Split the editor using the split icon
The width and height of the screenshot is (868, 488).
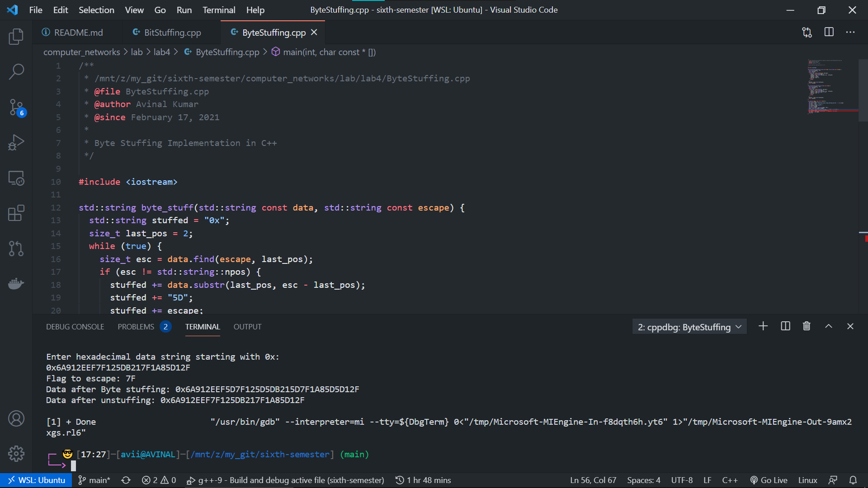coord(829,32)
